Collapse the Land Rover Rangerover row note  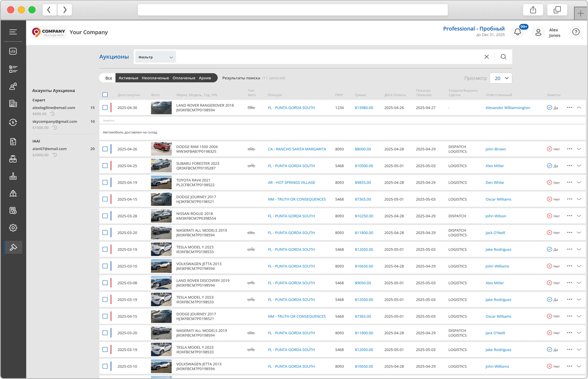579,108
